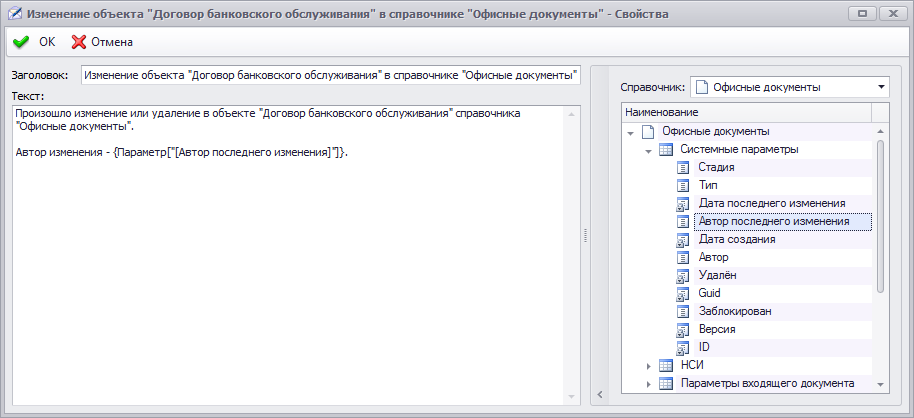Select the Версия parameter item
Viewport: 914px width, 418px height.
717,329
